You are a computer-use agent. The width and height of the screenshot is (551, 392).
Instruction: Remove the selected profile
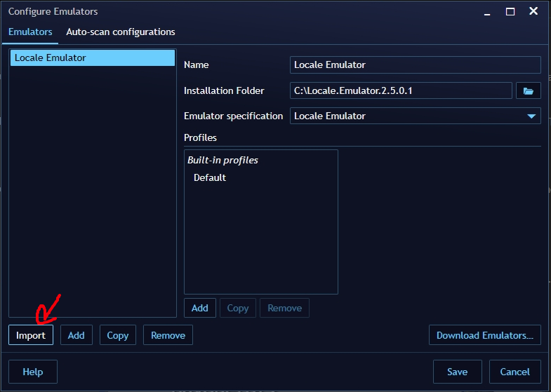(284, 308)
